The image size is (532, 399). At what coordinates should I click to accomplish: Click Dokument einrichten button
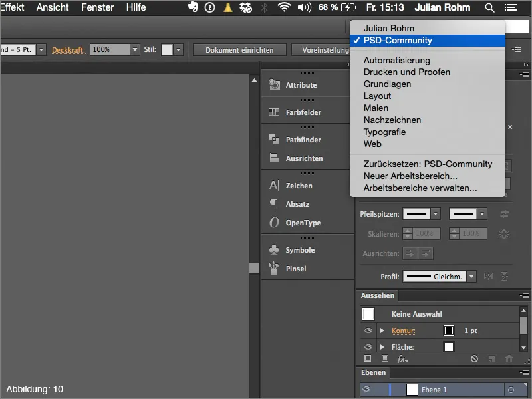(x=239, y=50)
